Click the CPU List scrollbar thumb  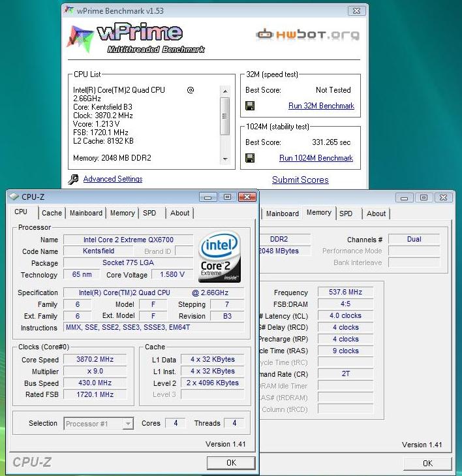click(x=224, y=116)
